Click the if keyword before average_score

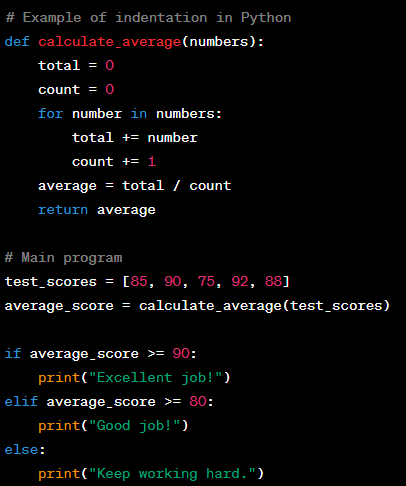coord(13,353)
